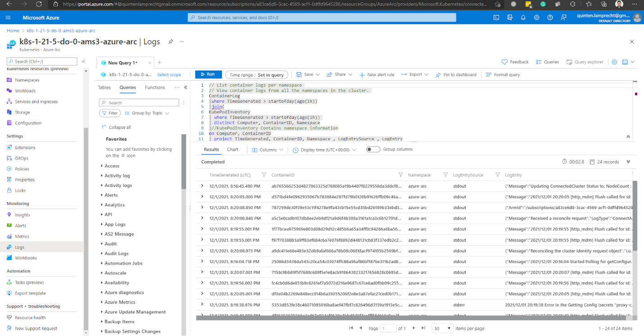Open more options next to Functions tab

pyautogui.click(x=177, y=87)
